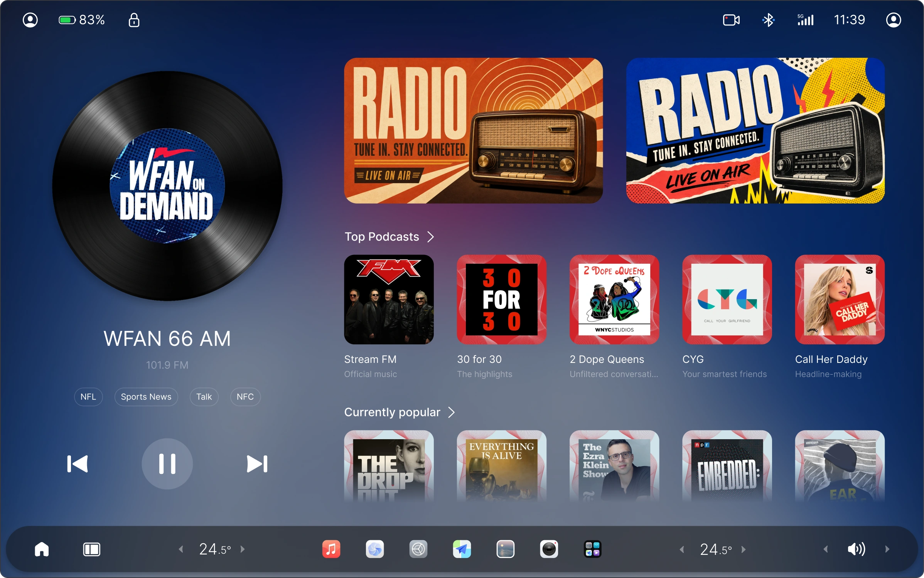Open the split-view panel icon
Screen dimensions: 924x578
(x=91, y=549)
